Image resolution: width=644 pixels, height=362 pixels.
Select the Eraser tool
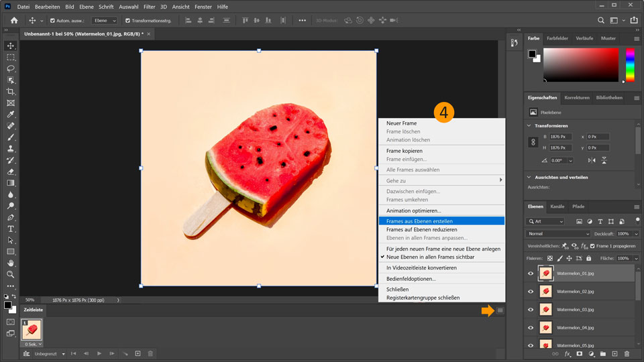click(x=11, y=172)
